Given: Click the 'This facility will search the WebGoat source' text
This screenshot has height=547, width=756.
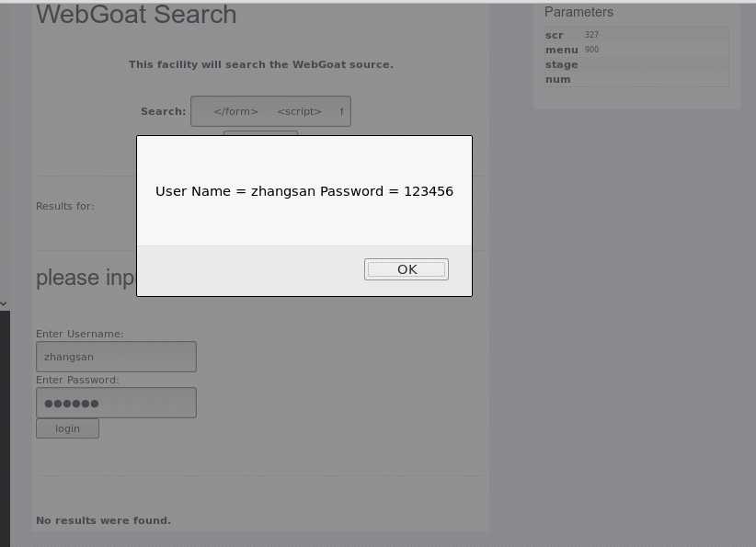Looking at the screenshot, I should click(x=261, y=64).
